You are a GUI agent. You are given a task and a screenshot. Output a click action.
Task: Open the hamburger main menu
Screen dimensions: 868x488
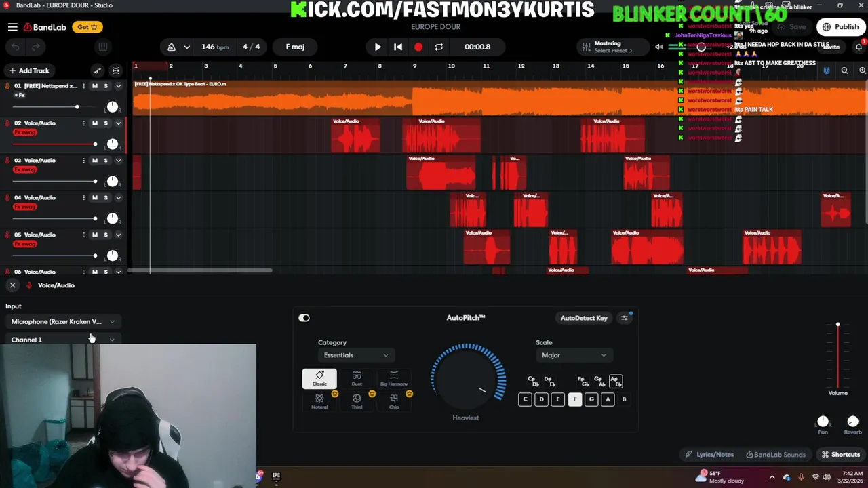pos(12,27)
